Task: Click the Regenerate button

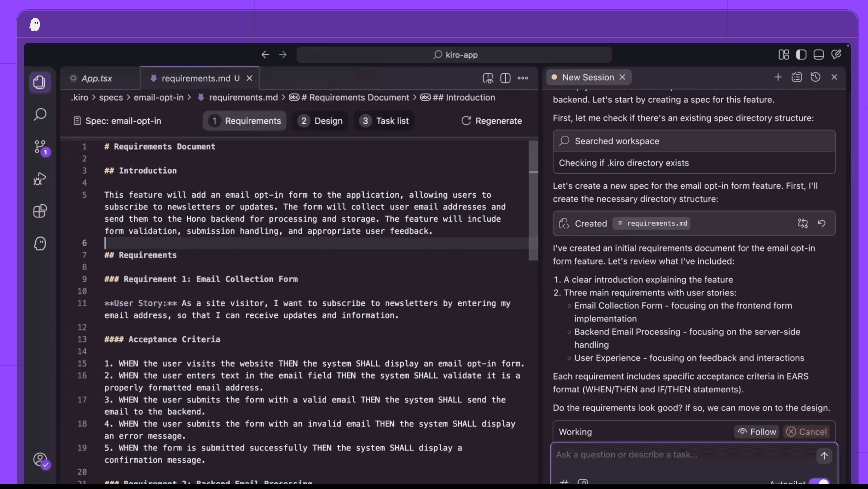Action: [x=492, y=121]
